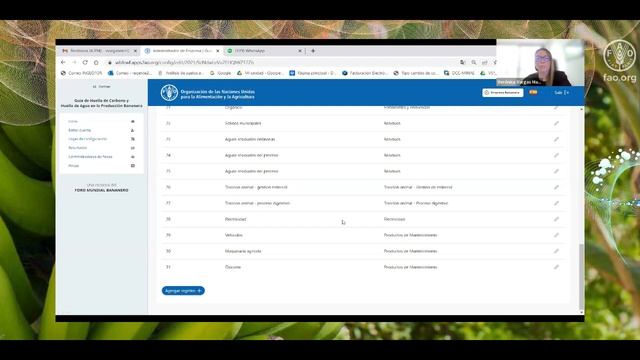This screenshot has height=360, width=640.
Task: Click the page vertical scrollbar thumb
Action: click(581, 277)
